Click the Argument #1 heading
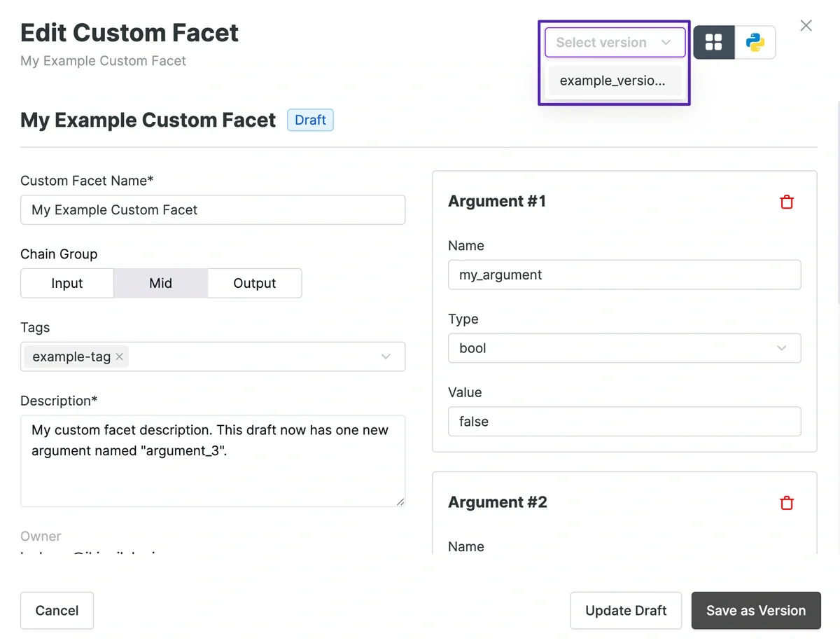The height and width of the screenshot is (643, 840). click(497, 202)
